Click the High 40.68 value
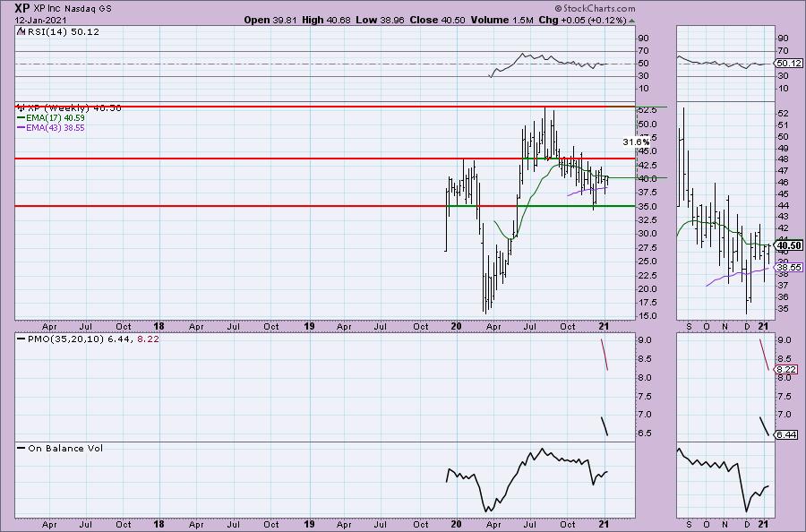The image size is (806, 532). tap(326, 20)
